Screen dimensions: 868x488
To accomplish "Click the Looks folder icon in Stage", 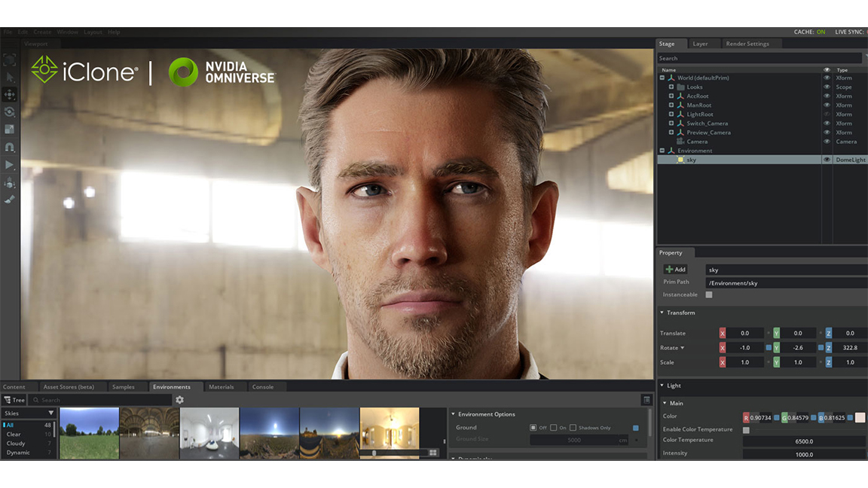I will [681, 87].
